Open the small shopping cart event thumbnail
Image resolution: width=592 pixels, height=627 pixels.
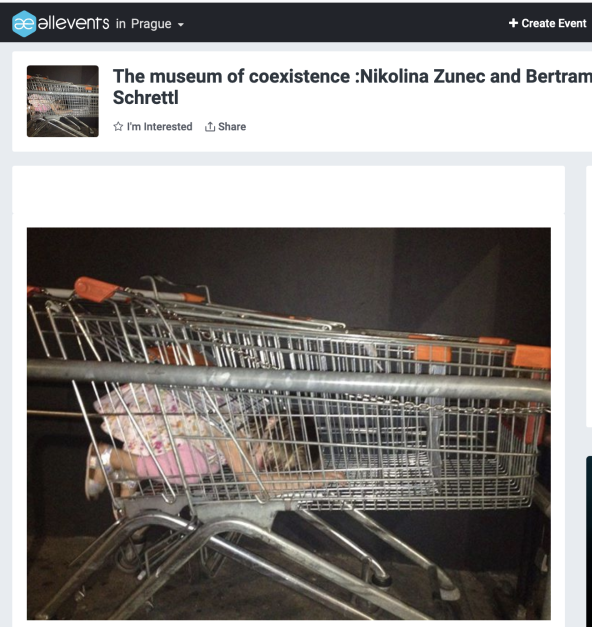[63, 101]
